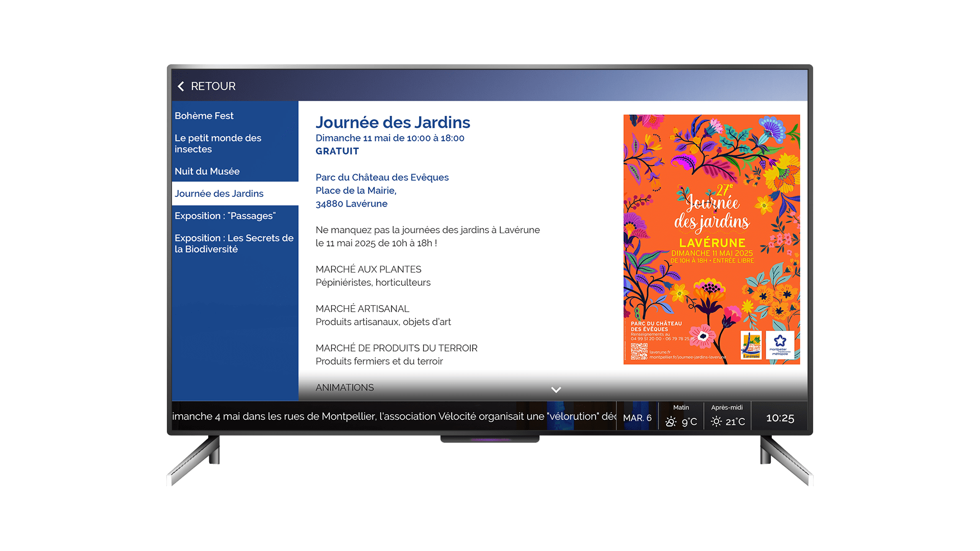The image size is (980, 551).
Task: Click the Matin weather label
Action: click(681, 407)
